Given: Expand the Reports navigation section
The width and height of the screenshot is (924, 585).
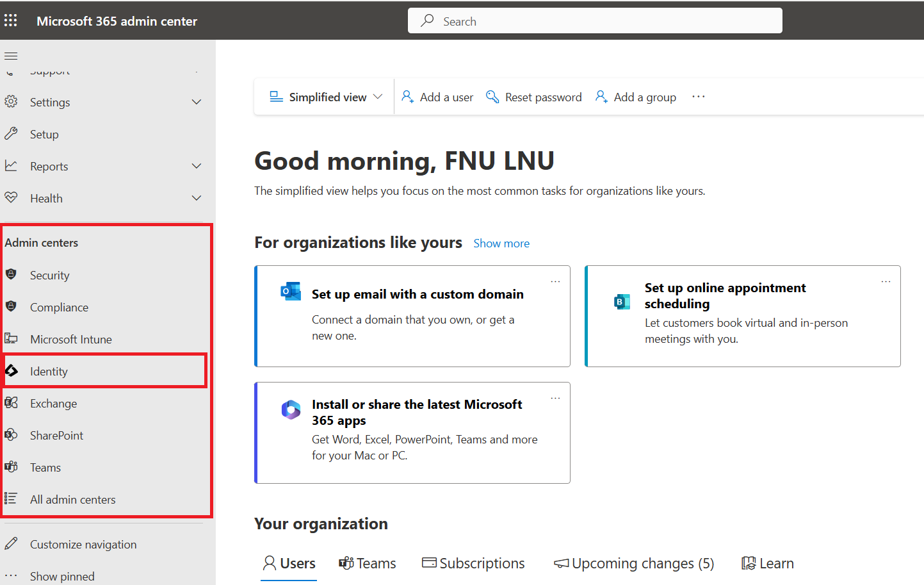Looking at the screenshot, I should [x=197, y=166].
